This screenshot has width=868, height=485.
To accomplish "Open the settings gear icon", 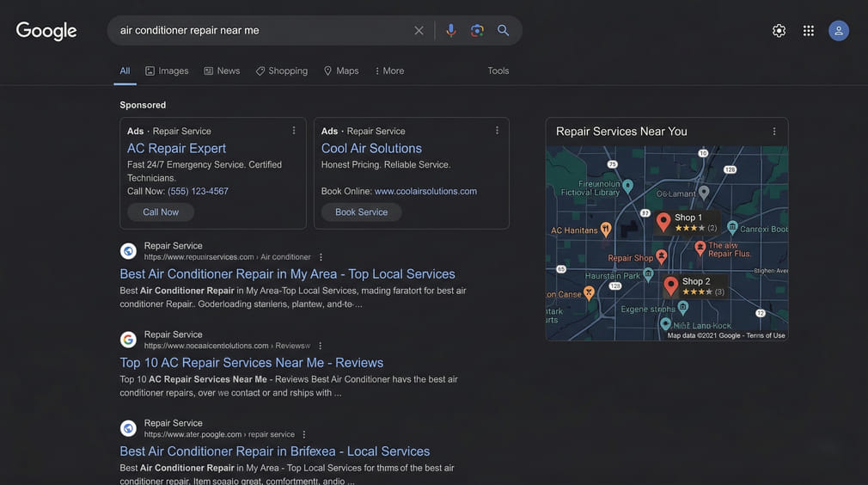I will pos(779,31).
